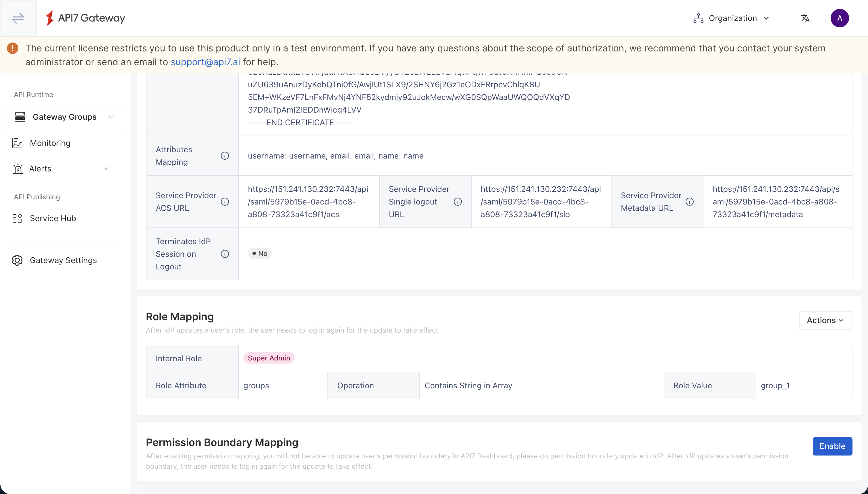Click the No status indicator for Terminates IdP Session

pos(260,253)
